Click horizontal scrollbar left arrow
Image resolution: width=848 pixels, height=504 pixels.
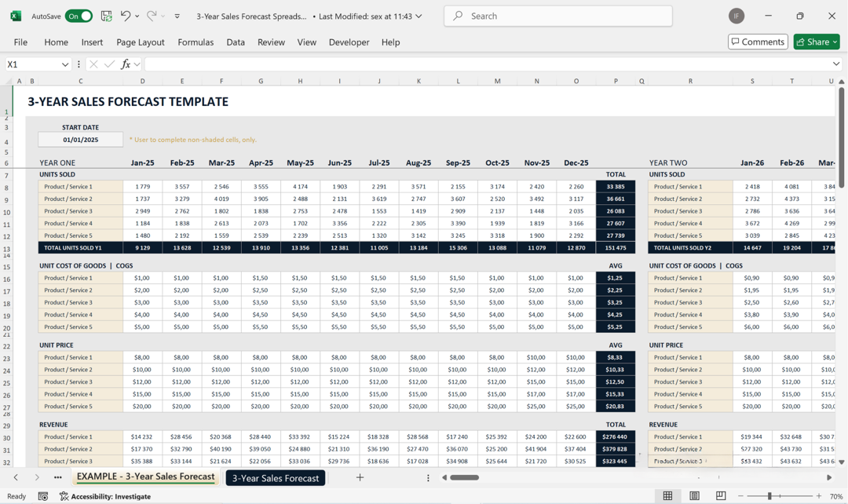point(444,477)
